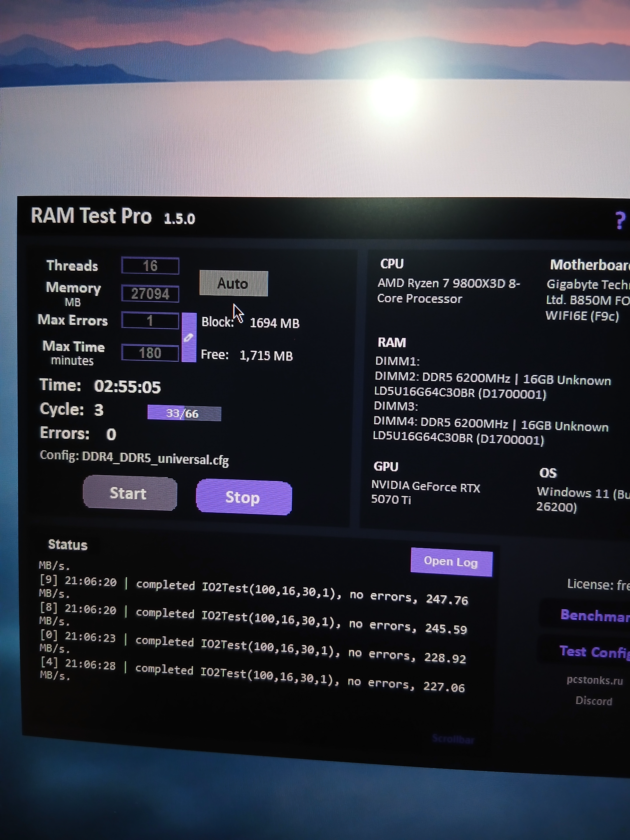Click the log line for thread [9]
Screen dimensions: 630x840
pyautogui.click(x=254, y=592)
